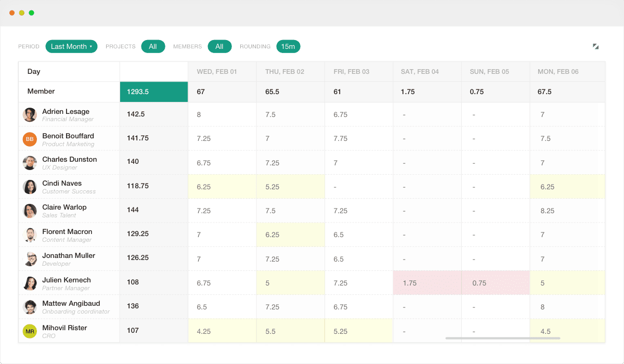This screenshot has width=624, height=364.
Task: Click Charles Dunston's profile picture
Action: tap(30, 162)
